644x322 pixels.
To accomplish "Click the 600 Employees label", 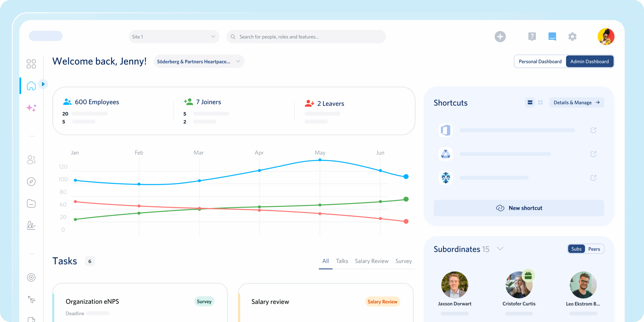I will [x=97, y=102].
